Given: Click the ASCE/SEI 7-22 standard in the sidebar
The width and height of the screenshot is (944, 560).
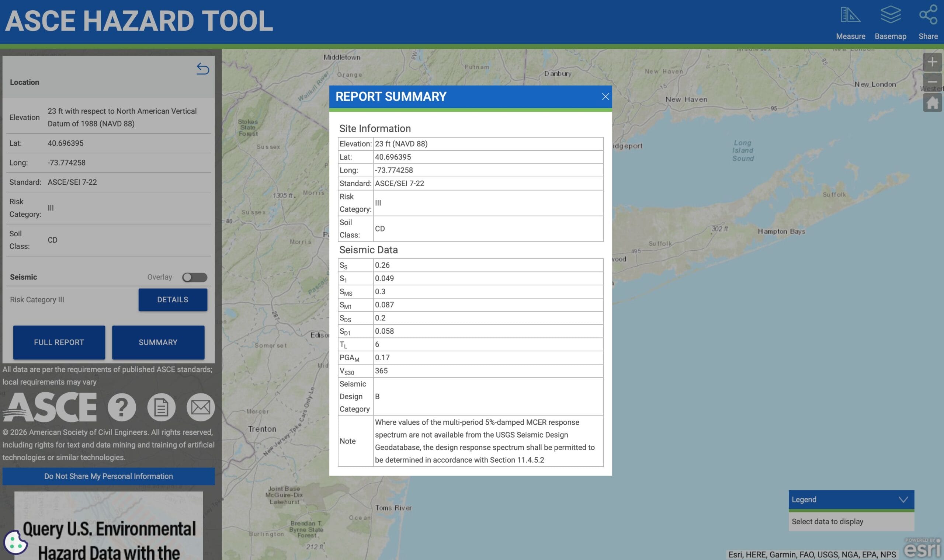Looking at the screenshot, I should point(72,182).
